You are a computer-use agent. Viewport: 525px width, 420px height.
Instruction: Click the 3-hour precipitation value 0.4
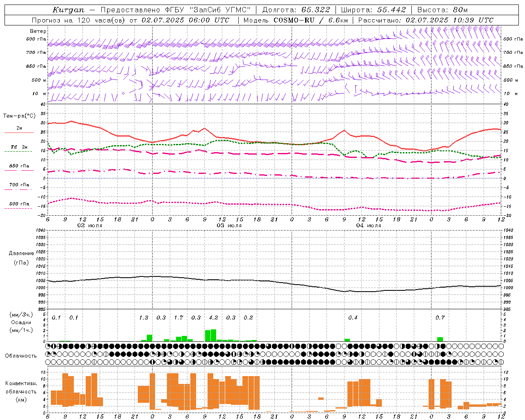coord(353,318)
